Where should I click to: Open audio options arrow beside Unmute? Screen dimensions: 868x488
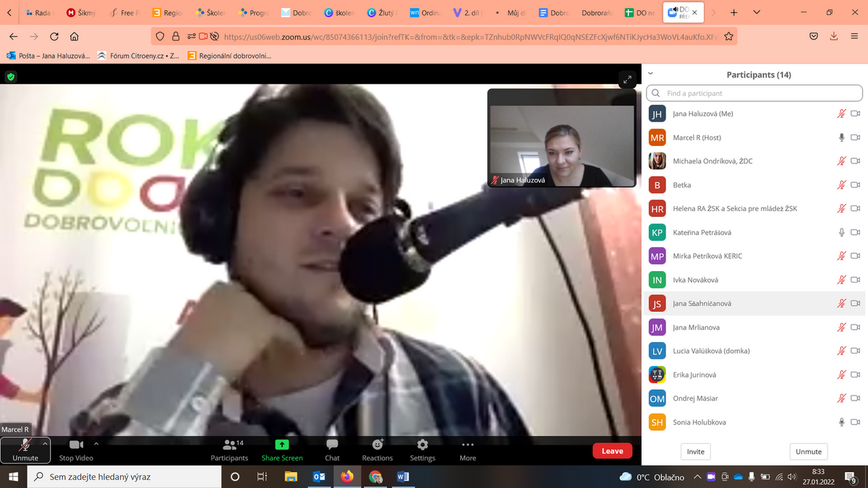click(46, 443)
